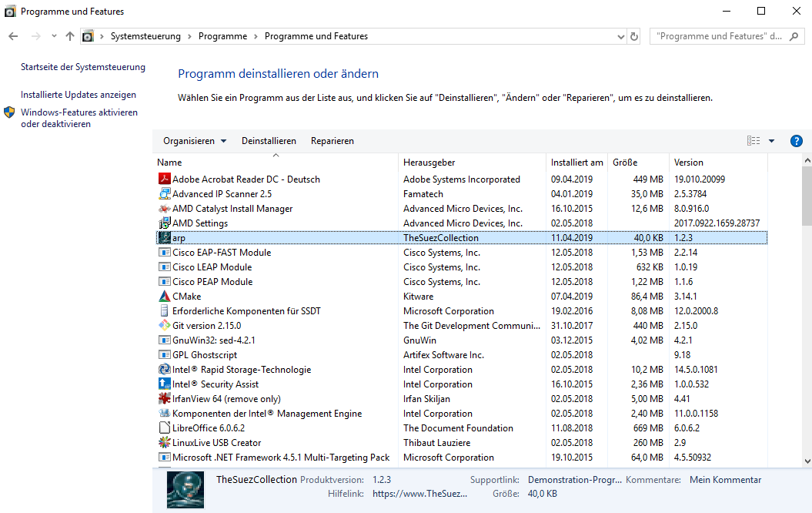The width and height of the screenshot is (812, 513).
Task: Open Windows-Features aktivieren oder deaktivieren
Action: pyautogui.click(x=79, y=118)
